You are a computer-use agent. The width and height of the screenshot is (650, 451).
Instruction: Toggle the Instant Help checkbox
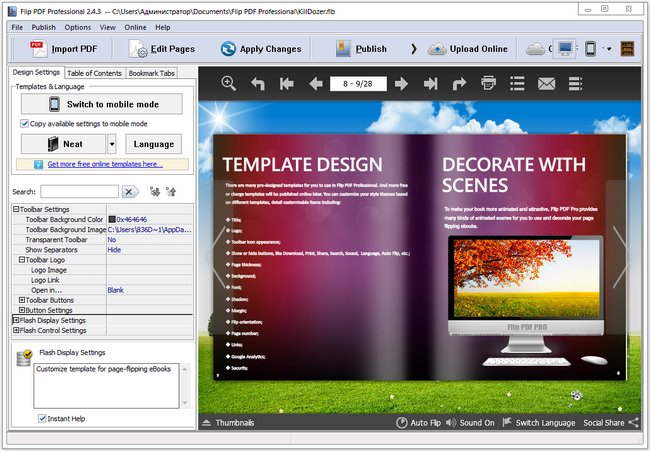42,418
